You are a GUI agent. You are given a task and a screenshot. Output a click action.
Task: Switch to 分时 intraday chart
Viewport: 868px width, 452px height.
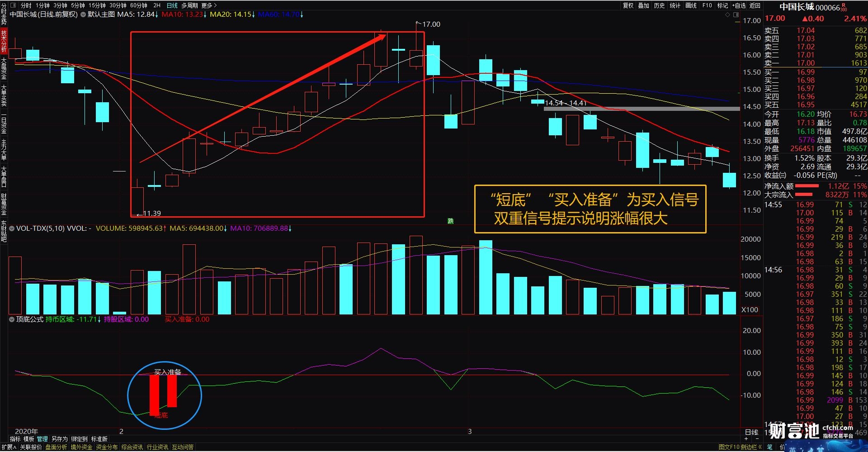pos(26,5)
